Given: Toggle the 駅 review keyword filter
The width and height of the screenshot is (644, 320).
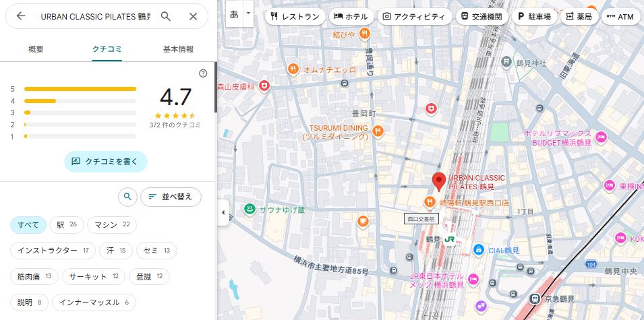Looking at the screenshot, I should click(67, 224).
